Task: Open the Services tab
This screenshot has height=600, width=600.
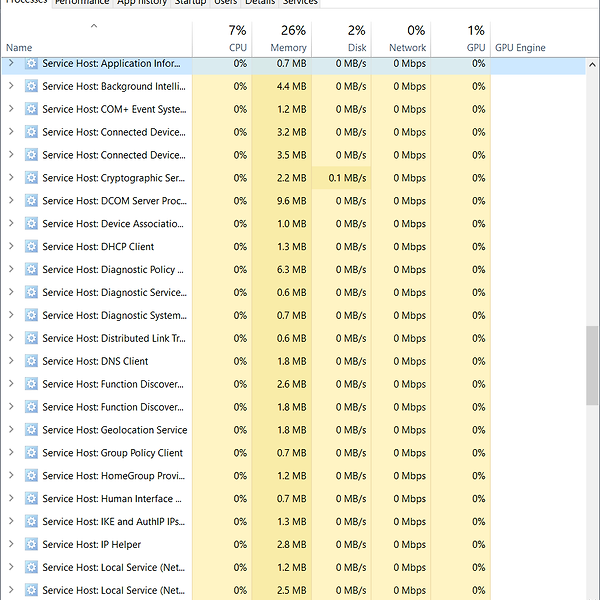Action: (x=300, y=3)
